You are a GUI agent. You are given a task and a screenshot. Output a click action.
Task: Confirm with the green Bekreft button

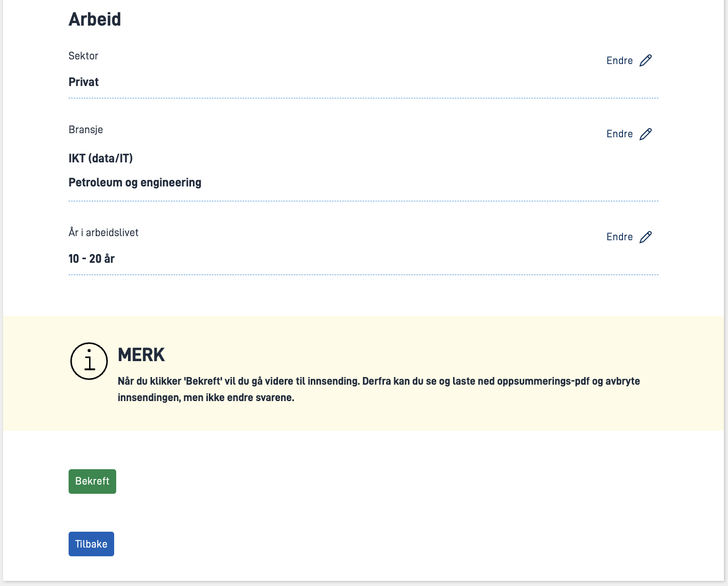tap(92, 482)
